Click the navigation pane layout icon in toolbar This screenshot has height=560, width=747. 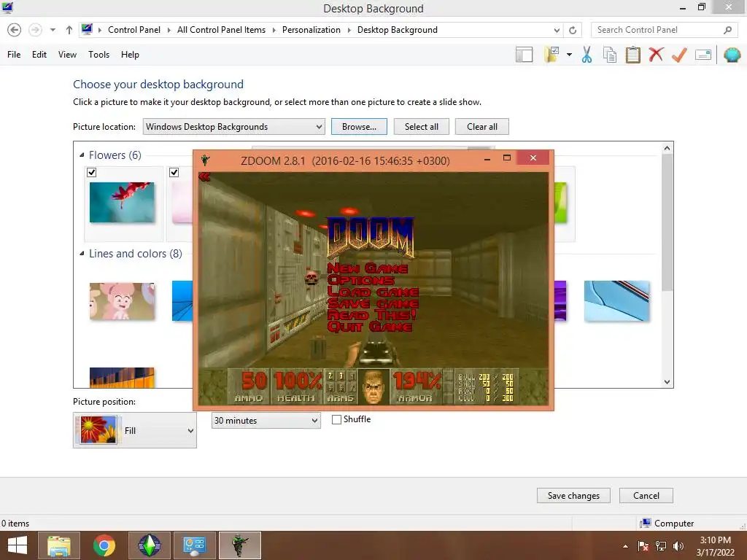click(x=524, y=55)
